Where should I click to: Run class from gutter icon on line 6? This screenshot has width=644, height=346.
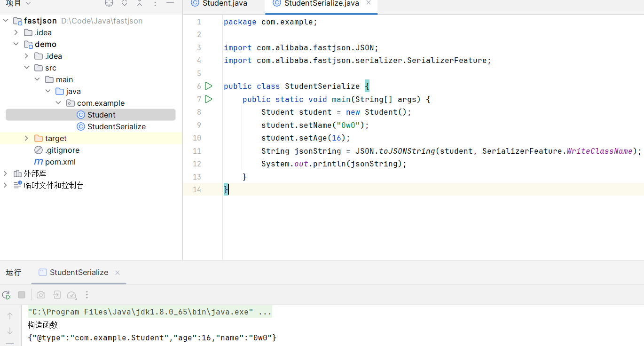[209, 86]
